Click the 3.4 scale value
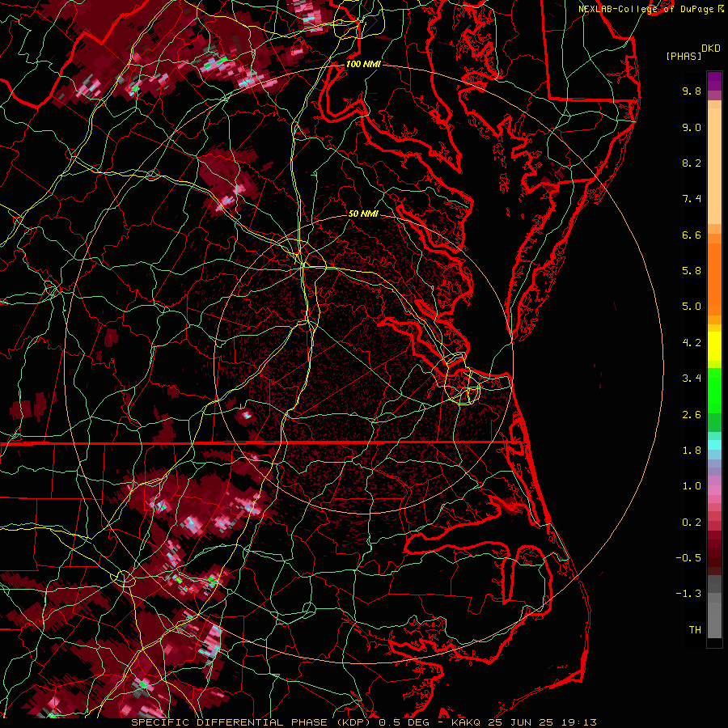728x728 pixels. 692,379
